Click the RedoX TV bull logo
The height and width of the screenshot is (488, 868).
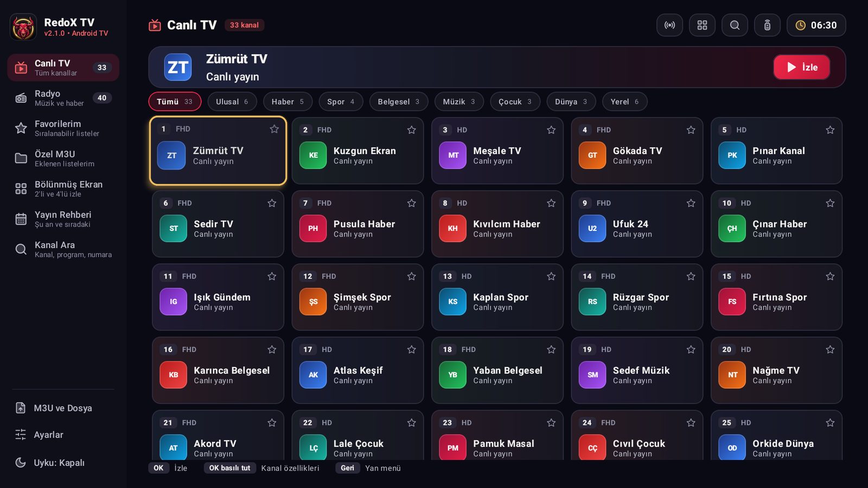click(x=23, y=27)
